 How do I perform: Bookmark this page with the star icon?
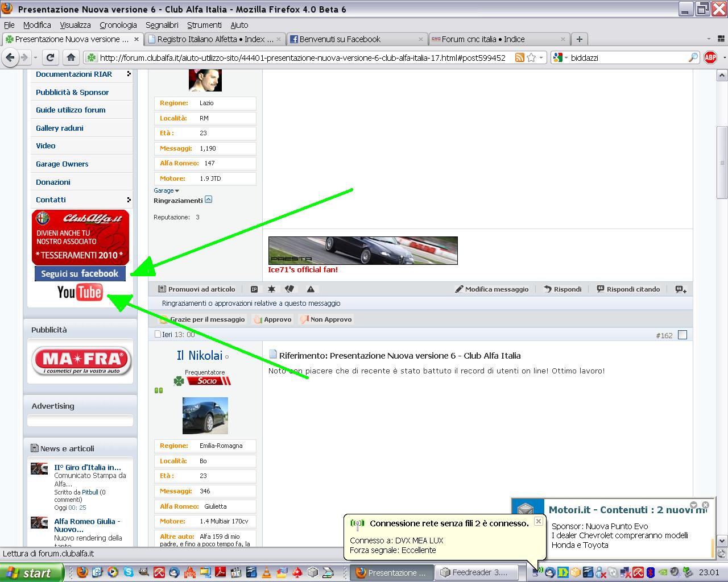pyautogui.click(x=531, y=57)
